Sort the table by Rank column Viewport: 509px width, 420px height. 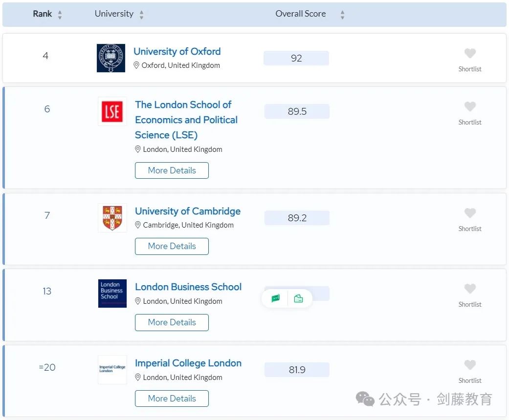point(60,15)
